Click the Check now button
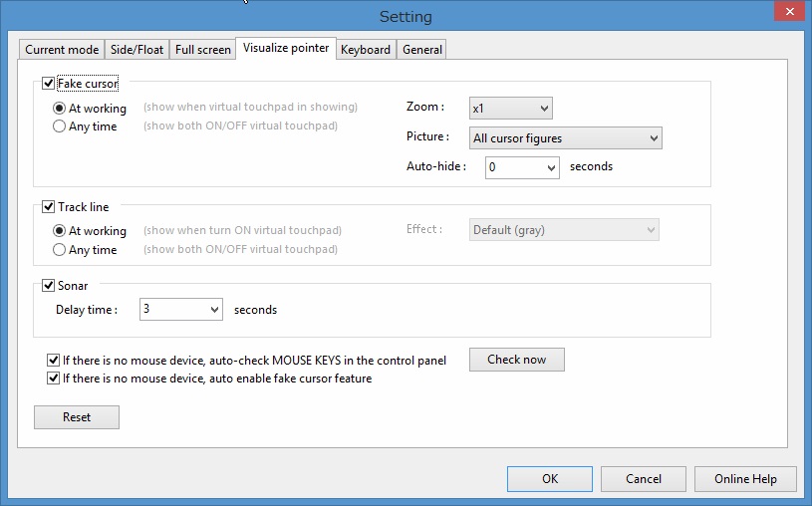 pos(516,360)
